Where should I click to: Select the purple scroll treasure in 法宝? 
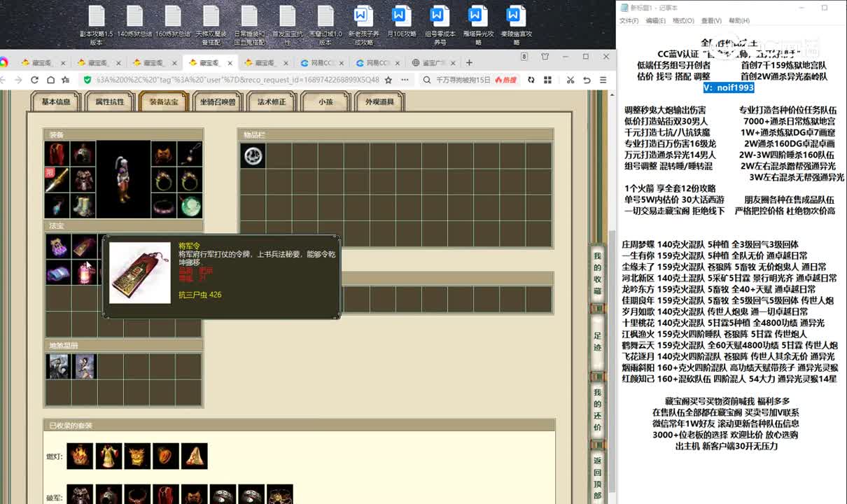coord(57,272)
